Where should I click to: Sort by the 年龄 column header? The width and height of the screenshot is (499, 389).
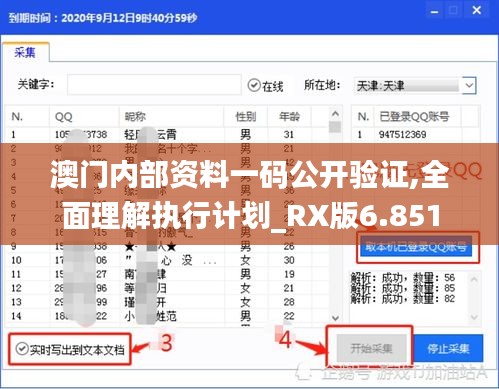(x=289, y=116)
